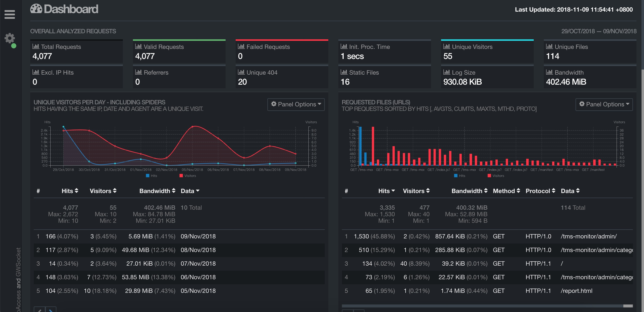Open Panel Options for Requested Files panel
Viewport: 644px width, 312px height.
(x=604, y=104)
